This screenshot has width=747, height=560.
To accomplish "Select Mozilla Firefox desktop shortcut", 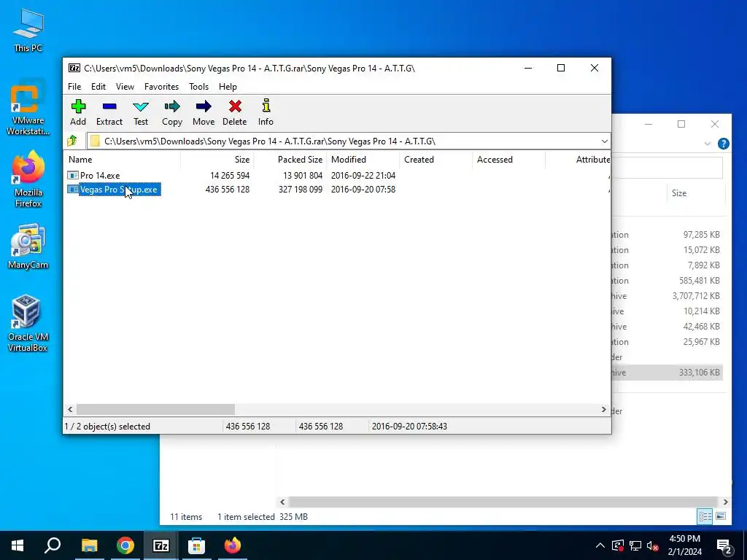I will tap(28, 180).
